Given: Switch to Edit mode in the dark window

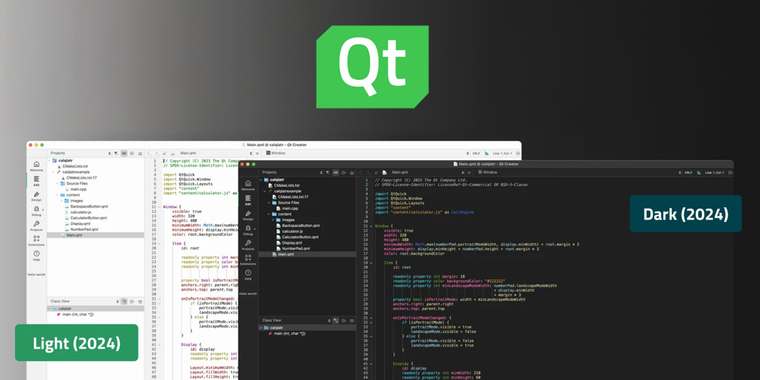Looking at the screenshot, I should pos(248,200).
